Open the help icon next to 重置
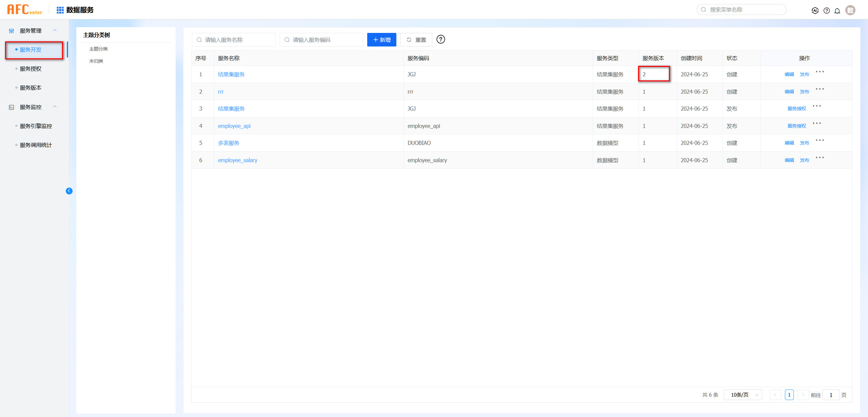 pyautogui.click(x=440, y=39)
